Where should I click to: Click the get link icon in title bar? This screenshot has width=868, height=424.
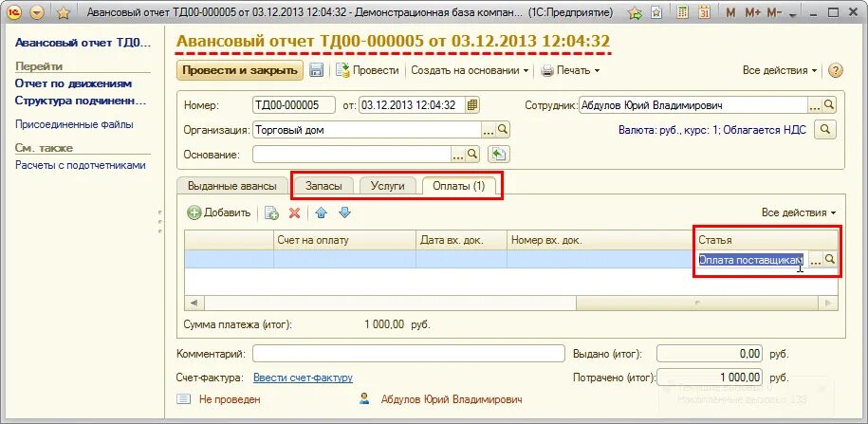(636, 12)
